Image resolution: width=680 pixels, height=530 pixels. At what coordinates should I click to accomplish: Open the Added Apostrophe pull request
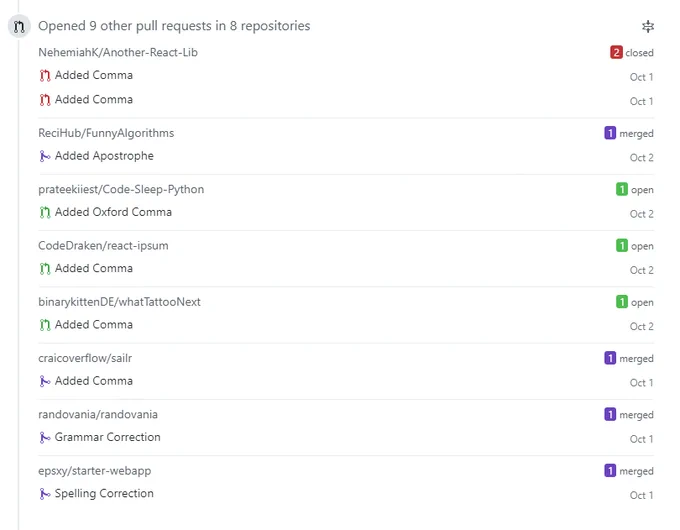[x=104, y=156]
